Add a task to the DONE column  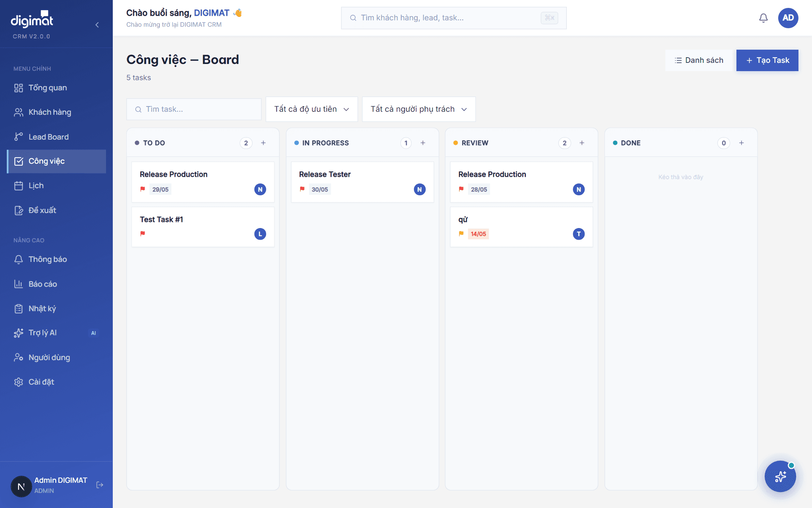(741, 143)
